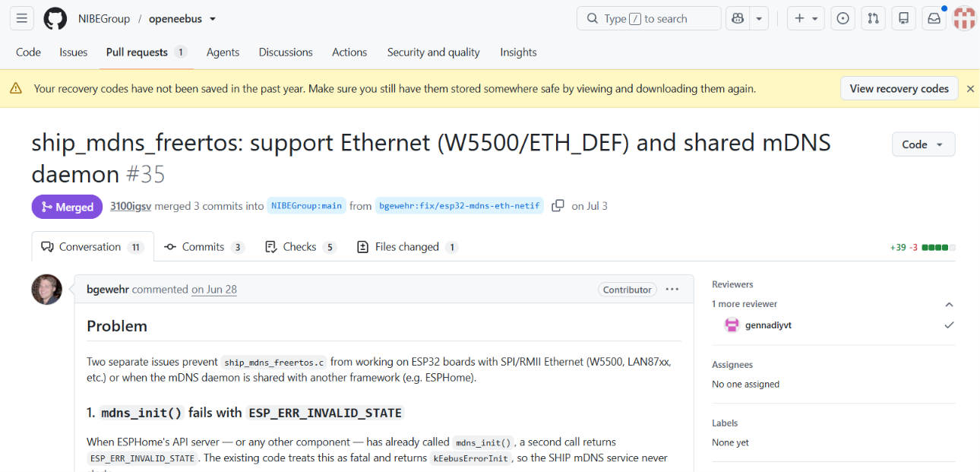980x472 pixels.
Task: Select the Conversation tab
Action: [x=93, y=247]
